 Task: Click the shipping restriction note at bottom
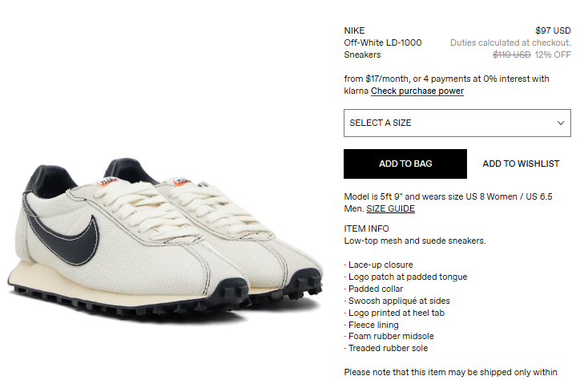[x=450, y=372]
